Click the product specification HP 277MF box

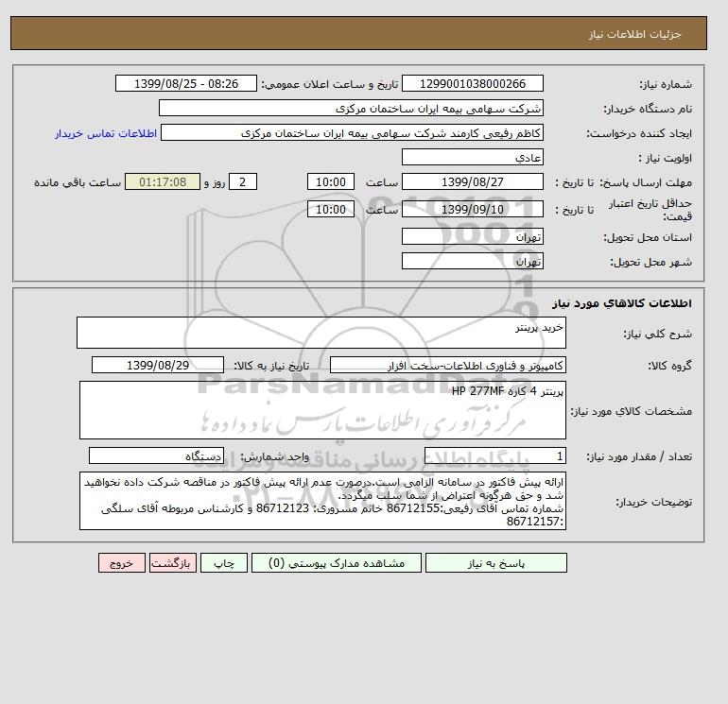[x=322, y=410]
